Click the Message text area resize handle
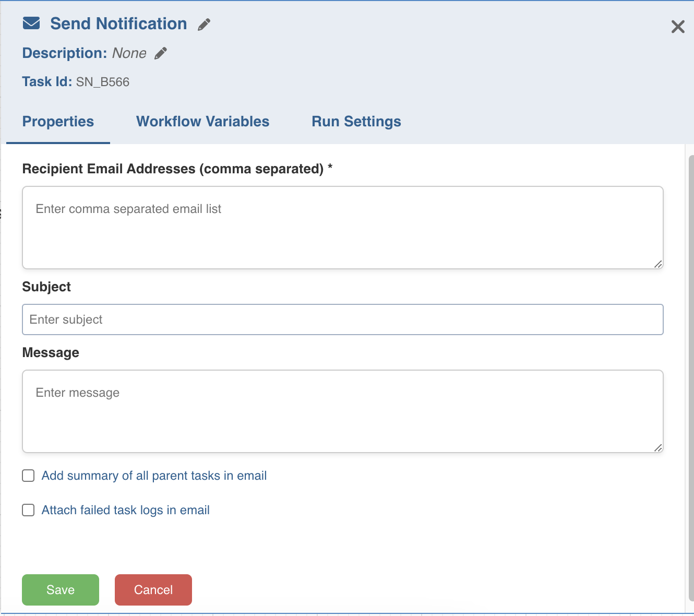694x616 pixels. tap(658, 448)
